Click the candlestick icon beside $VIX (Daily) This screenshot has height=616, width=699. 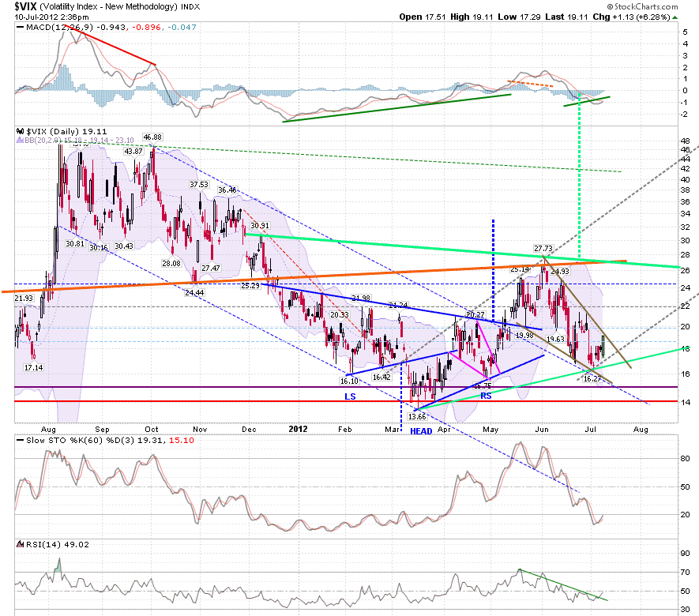point(20,131)
